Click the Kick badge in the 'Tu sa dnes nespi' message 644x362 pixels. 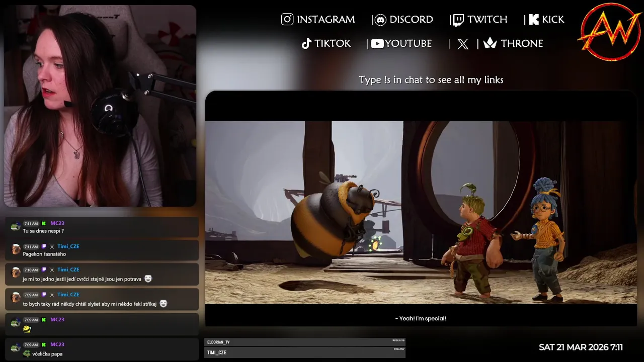(44, 223)
